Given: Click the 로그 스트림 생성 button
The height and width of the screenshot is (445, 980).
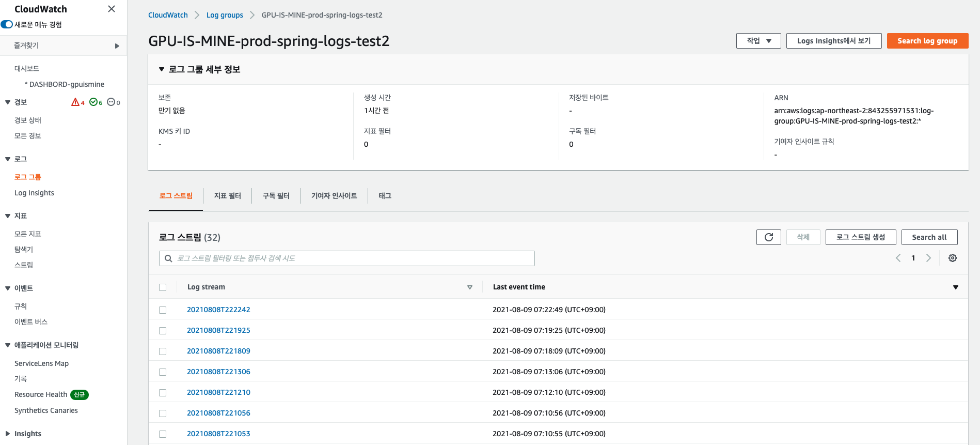Looking at the screenshot, I should pyautogui.click(x=861, y=237).
